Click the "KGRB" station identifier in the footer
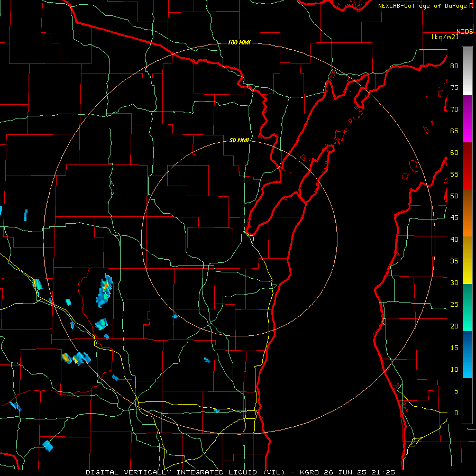 click(309, 472)
